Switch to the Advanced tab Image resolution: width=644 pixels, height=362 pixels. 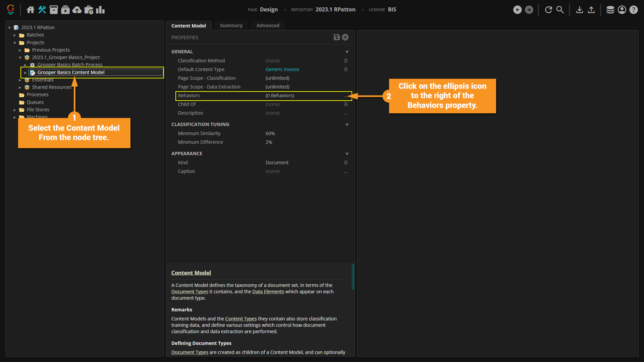click(x=268, y=25)
